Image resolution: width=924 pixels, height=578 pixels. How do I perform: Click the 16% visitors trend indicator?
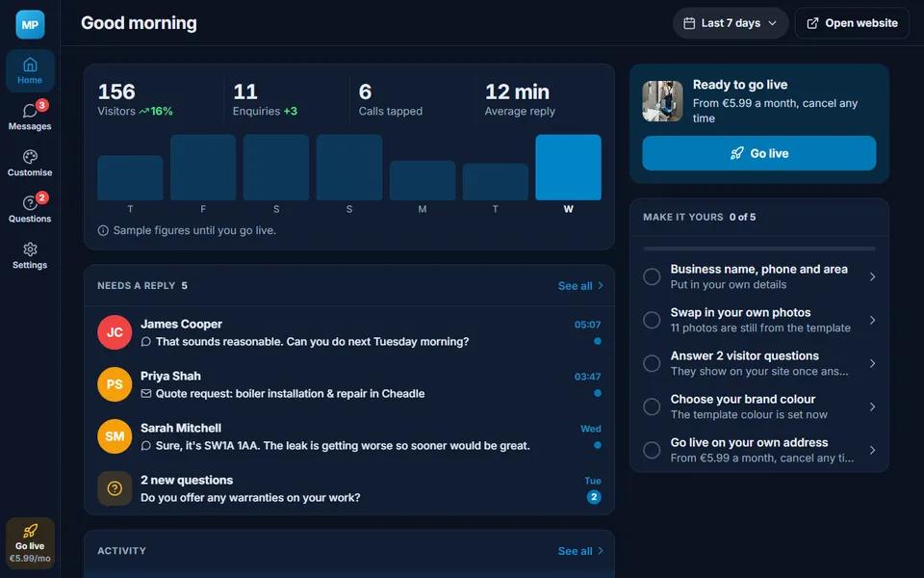point(156,111)
